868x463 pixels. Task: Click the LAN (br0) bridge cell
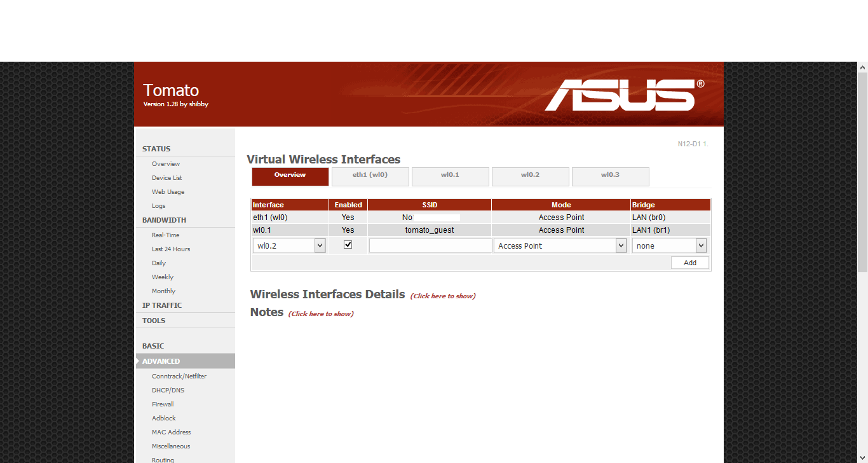click(x=670, y=218)
